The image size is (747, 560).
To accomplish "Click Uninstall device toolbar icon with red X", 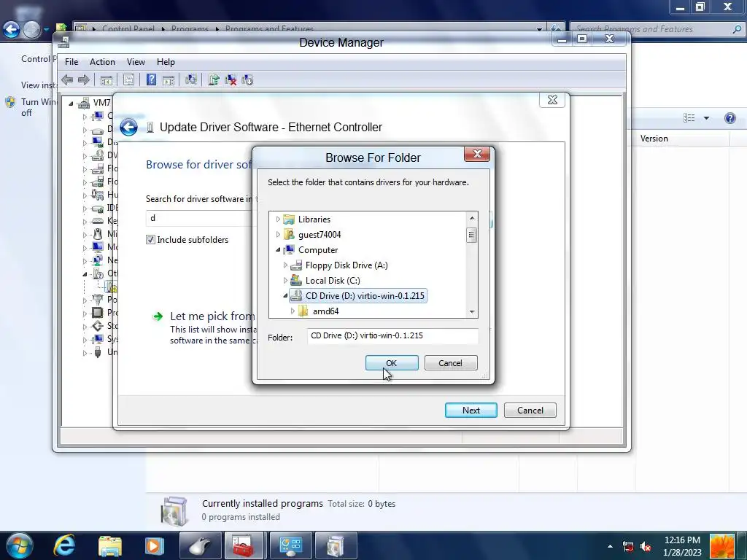I will pos(231,80).
